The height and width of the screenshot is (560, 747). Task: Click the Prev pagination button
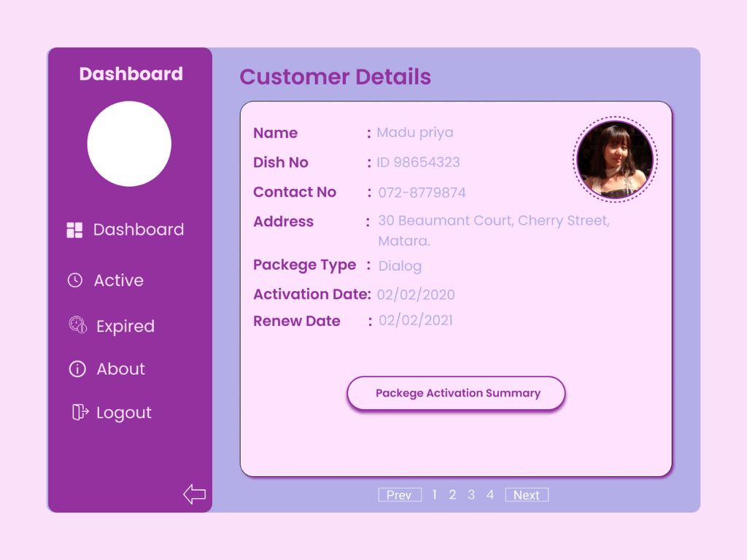tap(400, 495)
